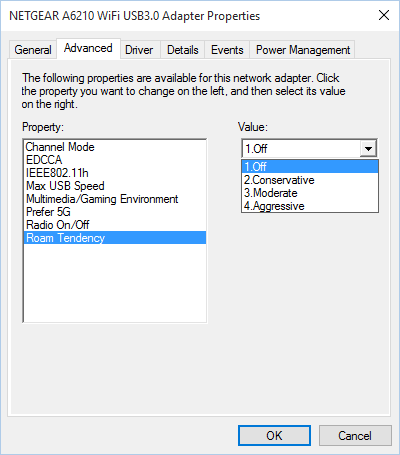The height and width of the screenshot is (455, 400).
Task: Select 3.Moderate roam value
Action: 310,193
